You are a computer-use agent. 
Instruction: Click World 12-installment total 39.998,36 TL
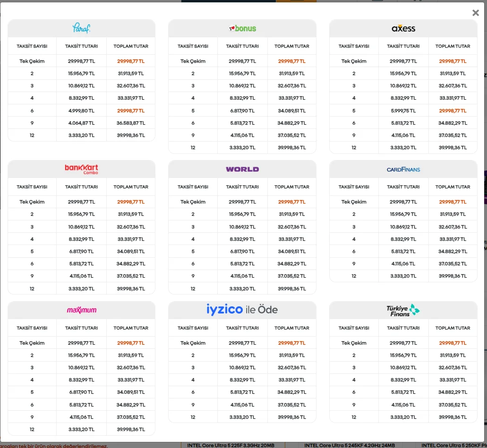pyautogui.click(x=291, y=289)
